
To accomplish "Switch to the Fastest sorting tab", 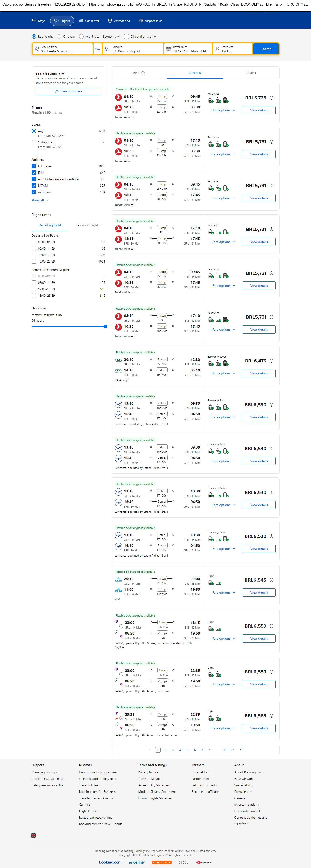I will click(x=251, y=73).
